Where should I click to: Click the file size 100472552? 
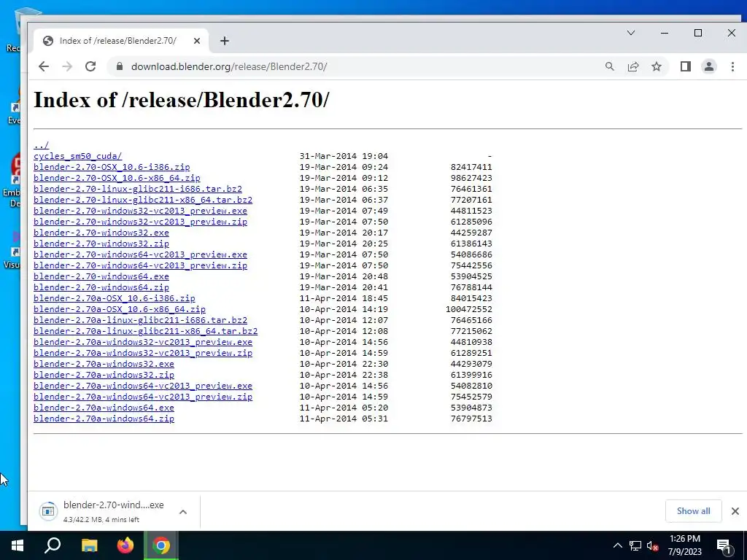[469, 309]
